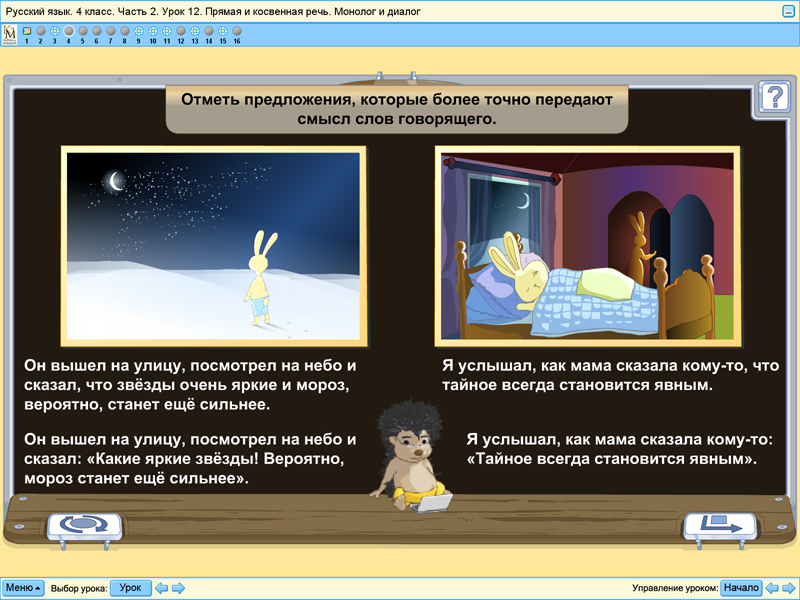Go to slide 2 marker
The width and height of the screenshot is (800, 600).
click(41, 31)
